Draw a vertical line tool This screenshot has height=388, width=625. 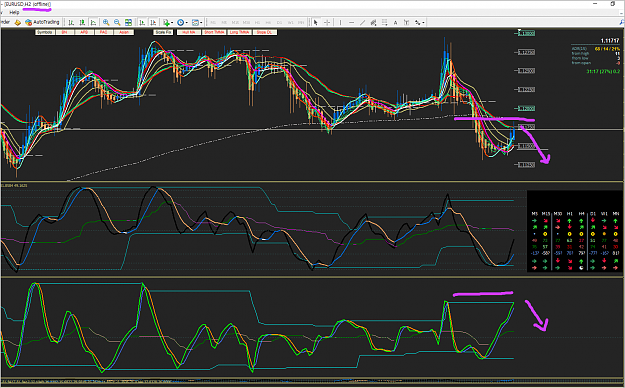point(340,22)
